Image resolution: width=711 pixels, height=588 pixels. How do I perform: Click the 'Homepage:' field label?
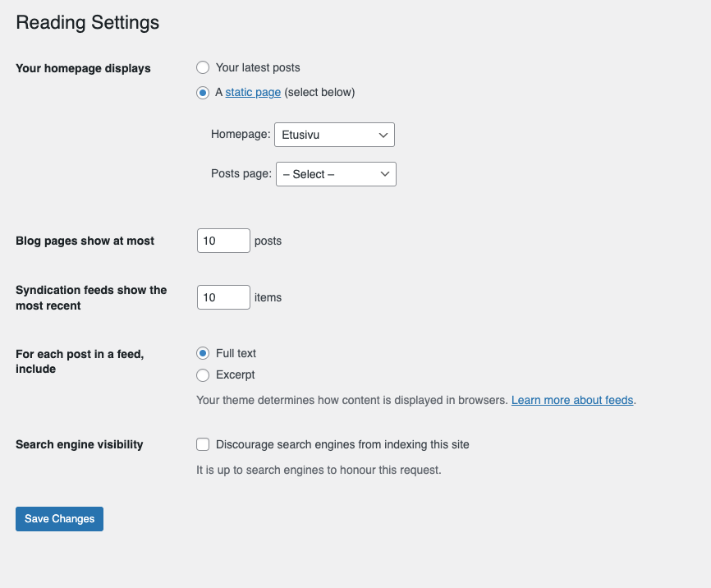(241, 135)
